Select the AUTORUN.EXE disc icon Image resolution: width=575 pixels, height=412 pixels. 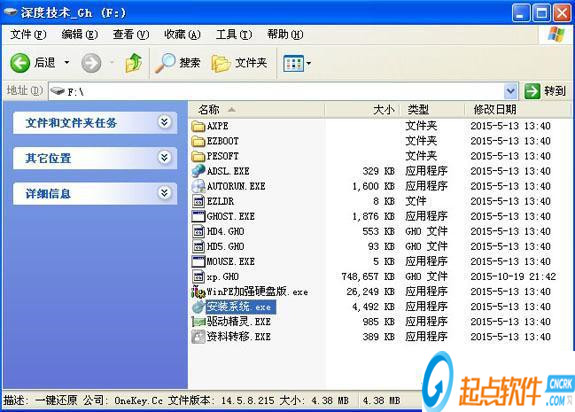click(x=198, y=186)
